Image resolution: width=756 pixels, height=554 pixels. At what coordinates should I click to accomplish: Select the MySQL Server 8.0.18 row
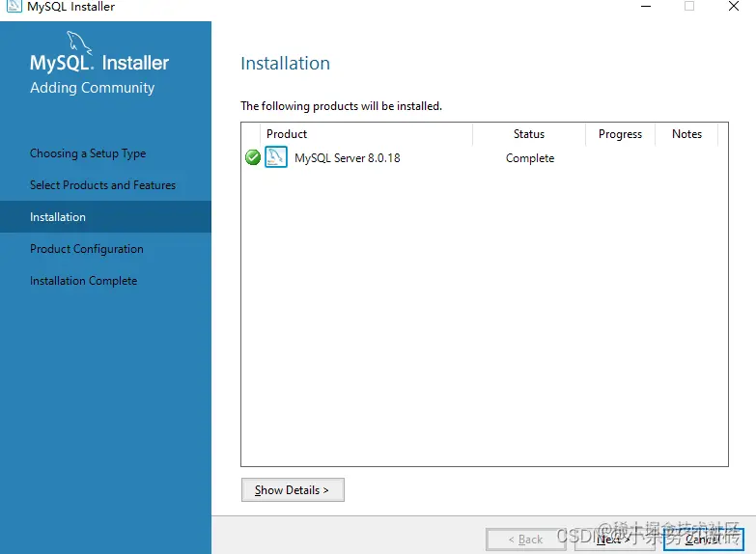coord(485,157)
